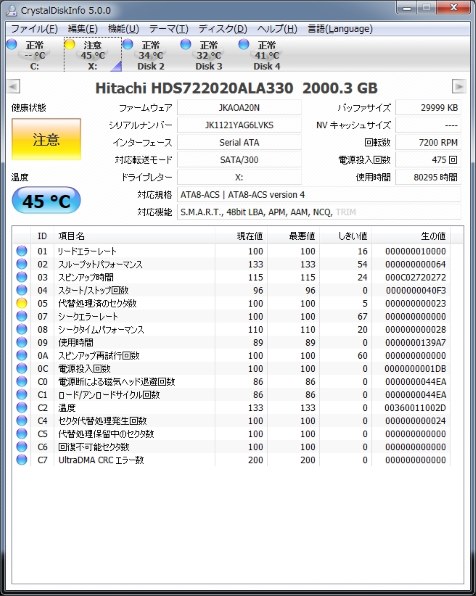
Task: Click blue status icon for attribute C7
Action: pyautogui.click(x=22, y=460)
